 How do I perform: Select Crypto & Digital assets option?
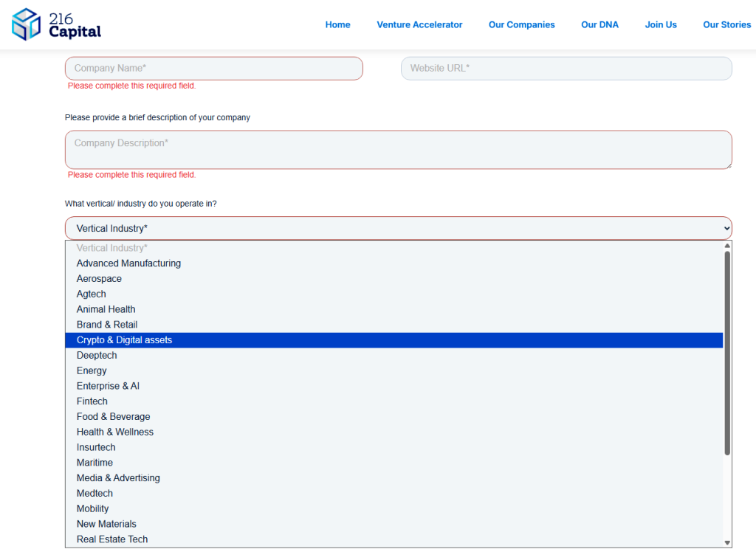[124, 340]
